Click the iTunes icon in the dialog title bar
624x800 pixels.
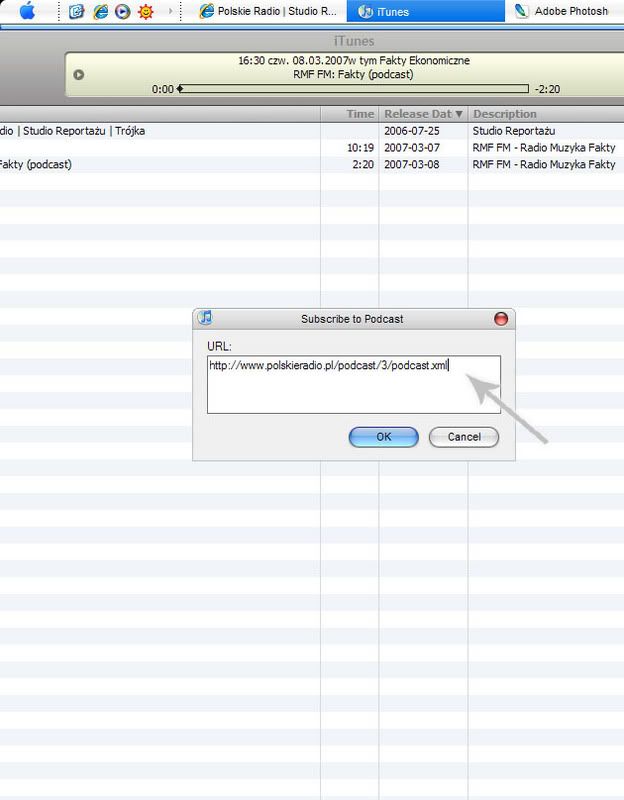[205, 317]
